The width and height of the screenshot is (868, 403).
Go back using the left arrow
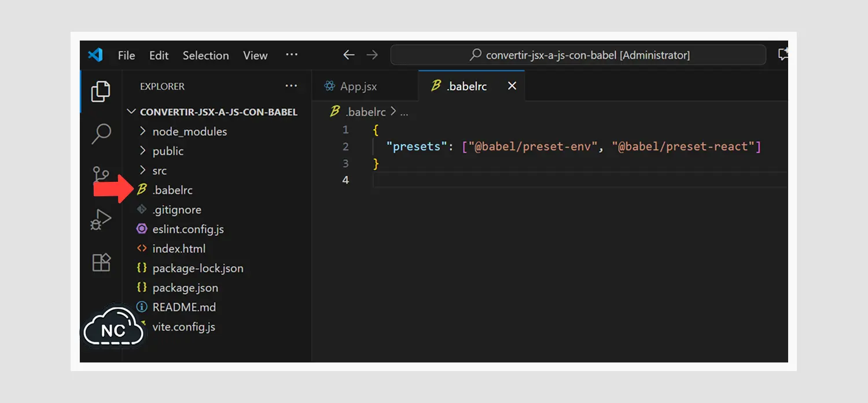[x=348, y=55]
